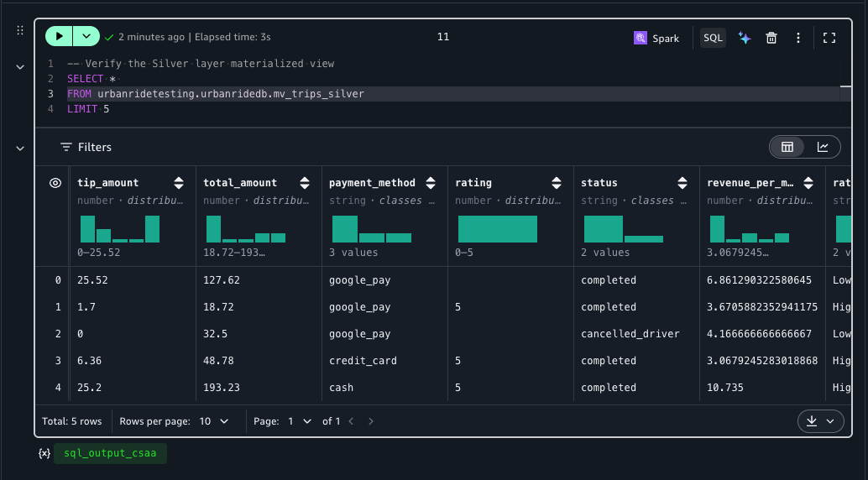Click the SELECT * code line
Image resolution: width=868 pixels, height=480 pixels.
92,79
